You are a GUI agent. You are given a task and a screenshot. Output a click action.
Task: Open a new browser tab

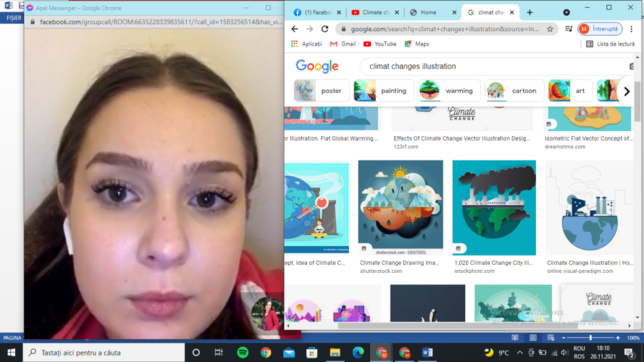click(x=530, y=12)
